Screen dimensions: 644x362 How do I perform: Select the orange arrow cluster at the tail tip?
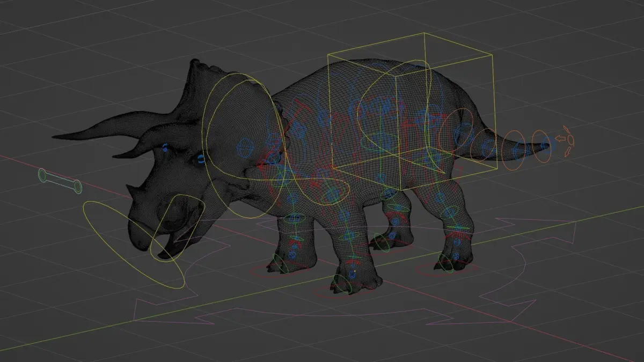click(565, 141)
